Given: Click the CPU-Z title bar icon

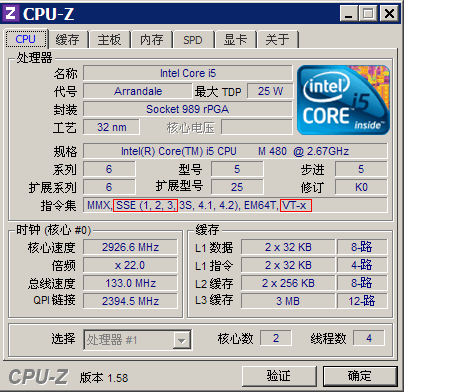Looking at the screenshot, I should tap(11, 14).
